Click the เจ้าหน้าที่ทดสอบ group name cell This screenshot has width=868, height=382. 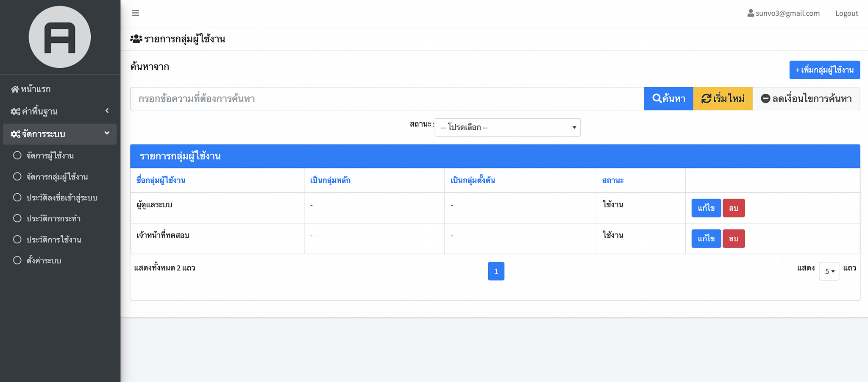pyautogui.click(x=163, y=235)
